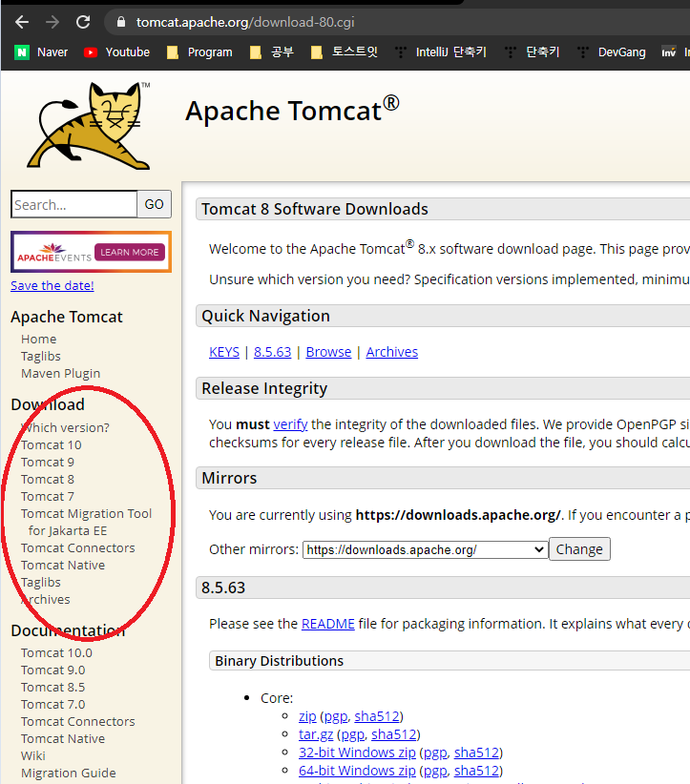Screen dimensions: 690x784
Task: Open the Save the date! link
Action: pyautogui.click(x=52, y=285)
